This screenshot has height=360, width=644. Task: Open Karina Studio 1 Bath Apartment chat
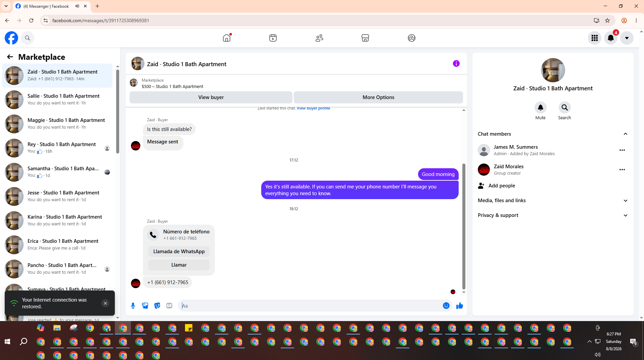point(57,220)
